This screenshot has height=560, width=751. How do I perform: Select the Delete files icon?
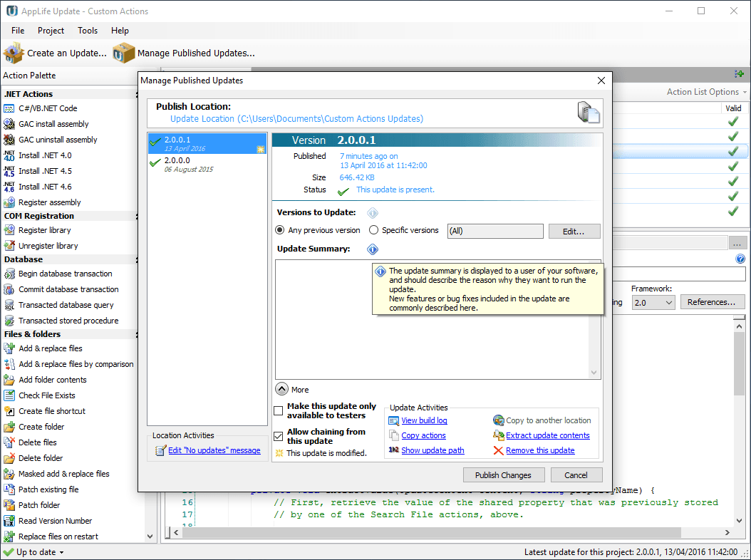coord(9,442)
